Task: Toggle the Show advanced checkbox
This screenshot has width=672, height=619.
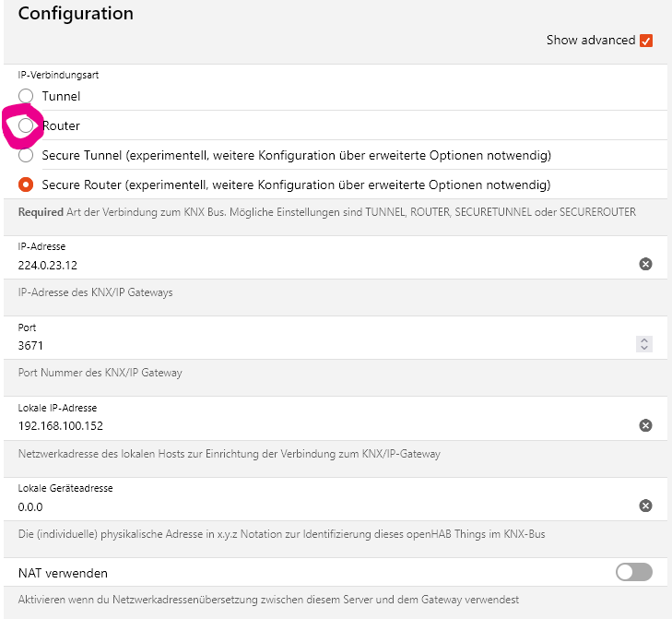Action: (646, 41)
